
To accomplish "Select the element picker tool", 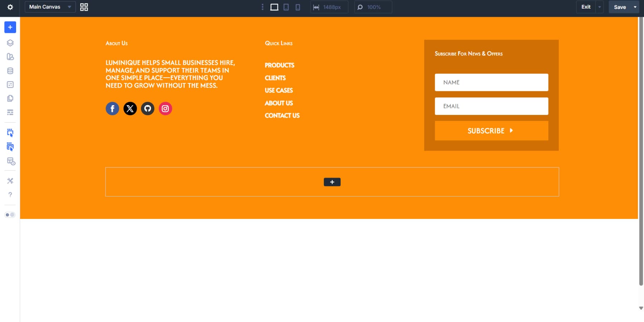I will click(x=10, y=133).
